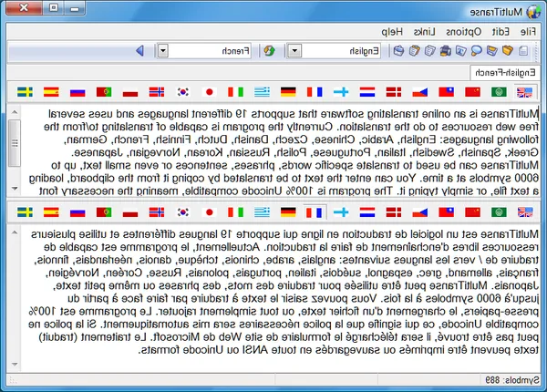Screen dimensions: 547x392
Task: Select English UK/US flag in source row
Action: (x=525, y=92)
